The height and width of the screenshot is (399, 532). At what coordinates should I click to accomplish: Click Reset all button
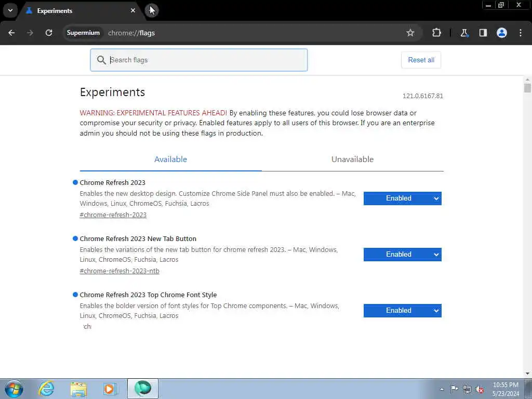[x=421, y=60]
